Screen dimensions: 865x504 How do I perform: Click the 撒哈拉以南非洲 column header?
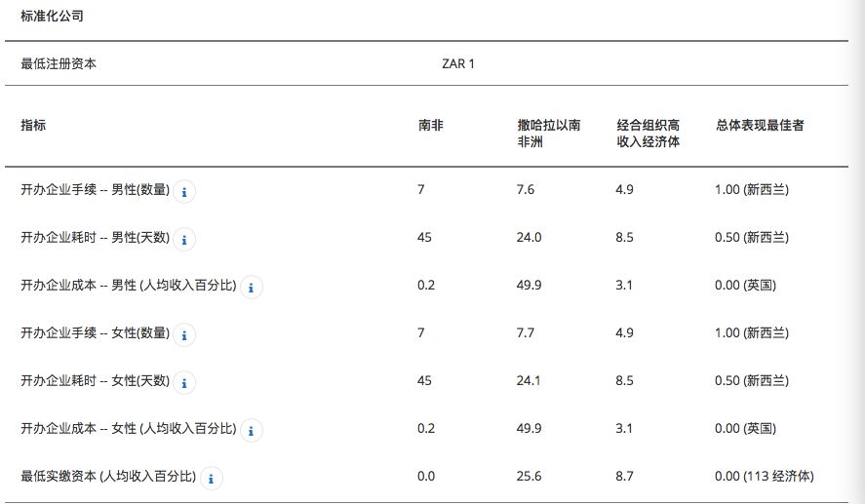point(549,134)
